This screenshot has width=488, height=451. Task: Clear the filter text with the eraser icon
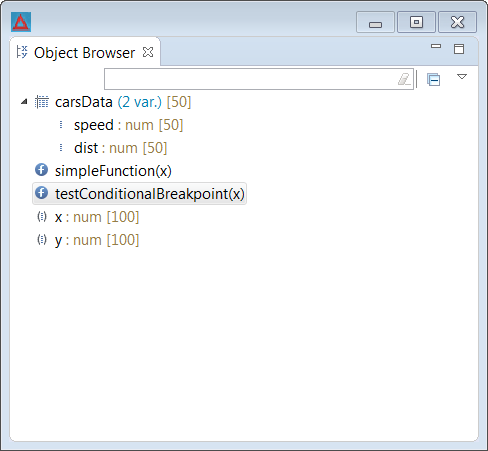404,79
